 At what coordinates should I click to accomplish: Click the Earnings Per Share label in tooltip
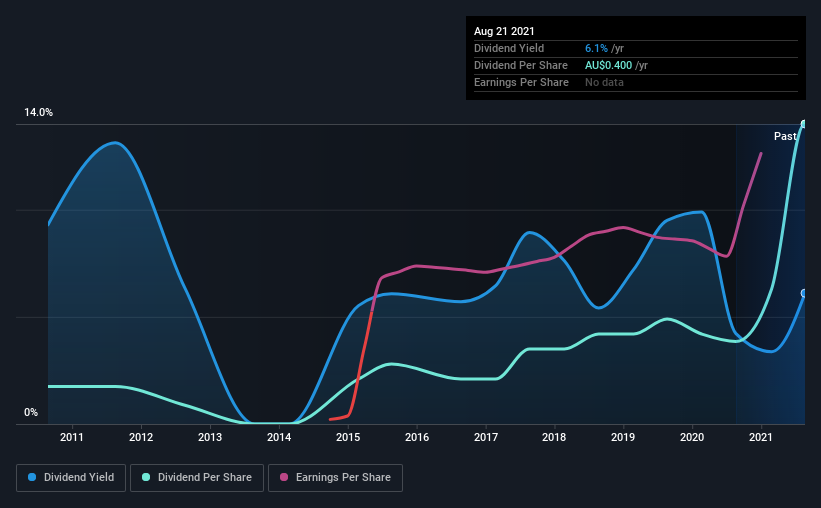pos(522,82)
